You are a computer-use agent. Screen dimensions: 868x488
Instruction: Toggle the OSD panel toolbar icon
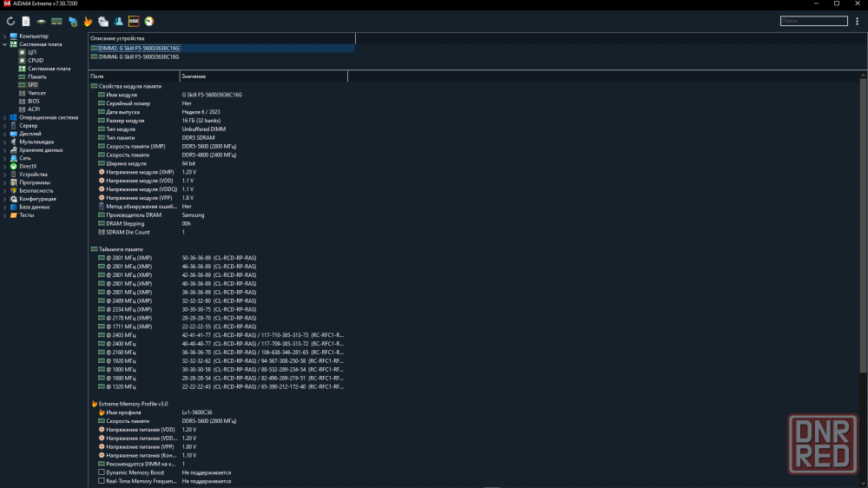[x=134, y=21]
